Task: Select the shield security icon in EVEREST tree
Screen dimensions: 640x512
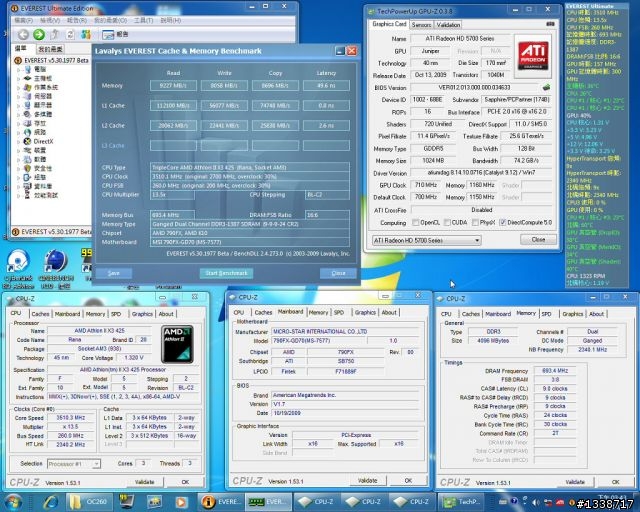Action: tap(27, 168)
